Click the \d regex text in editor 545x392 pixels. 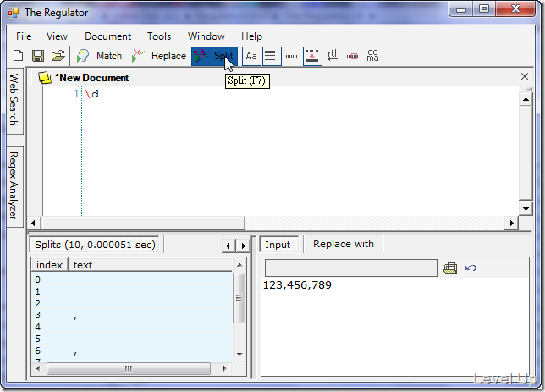coord(91,94)
